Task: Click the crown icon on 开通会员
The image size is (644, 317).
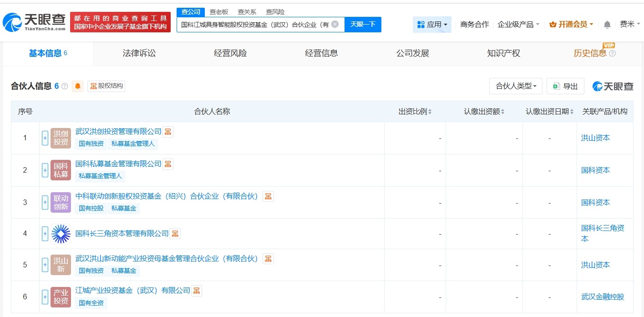Action: point(553,24)
